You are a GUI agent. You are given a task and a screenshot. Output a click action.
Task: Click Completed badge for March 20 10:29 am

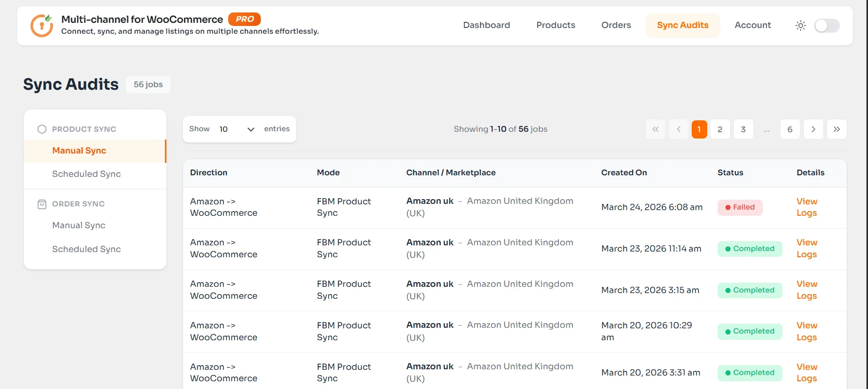(x=750, y=331)
